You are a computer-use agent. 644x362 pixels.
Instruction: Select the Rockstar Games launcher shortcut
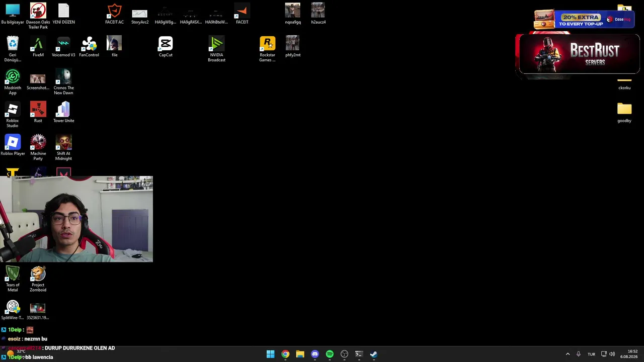pyautogui.click(x=267, y=49)
